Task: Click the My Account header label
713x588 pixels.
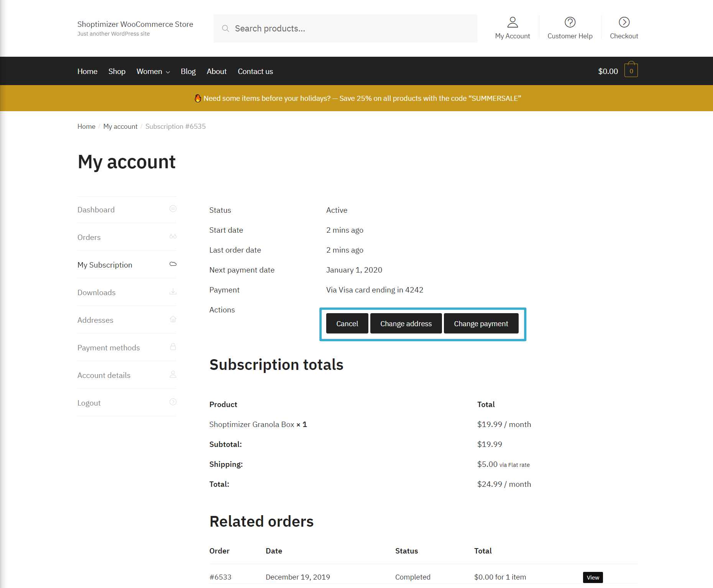Action: coord(513,36)
